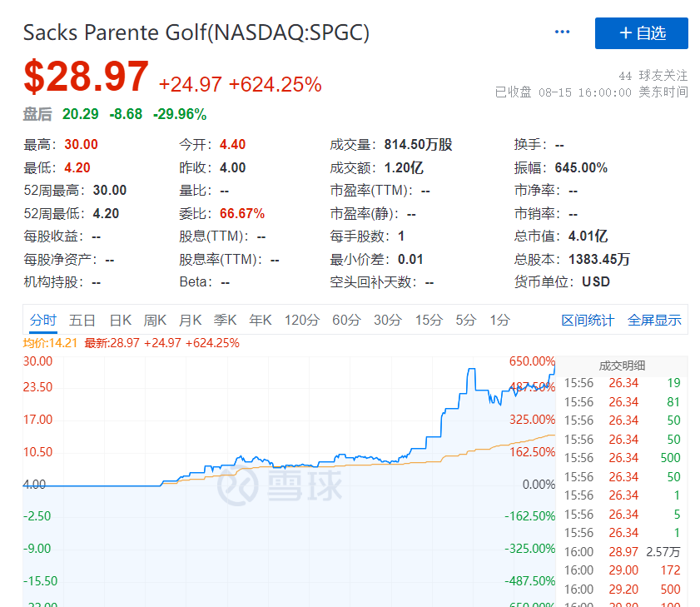This screenshot has width=700, height=607.
Task: Click the 15:56 trade row with volume 81
Action: [622, 402]
